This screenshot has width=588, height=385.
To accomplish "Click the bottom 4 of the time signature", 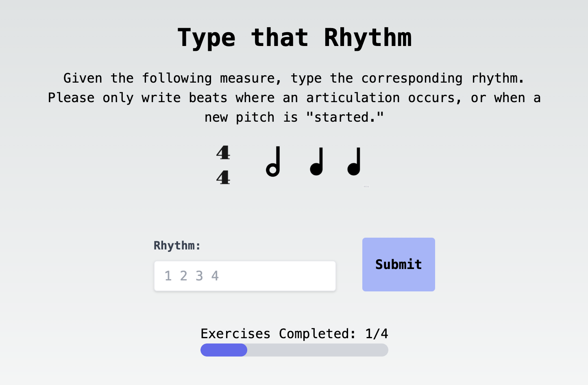I will tap(223, 178).
